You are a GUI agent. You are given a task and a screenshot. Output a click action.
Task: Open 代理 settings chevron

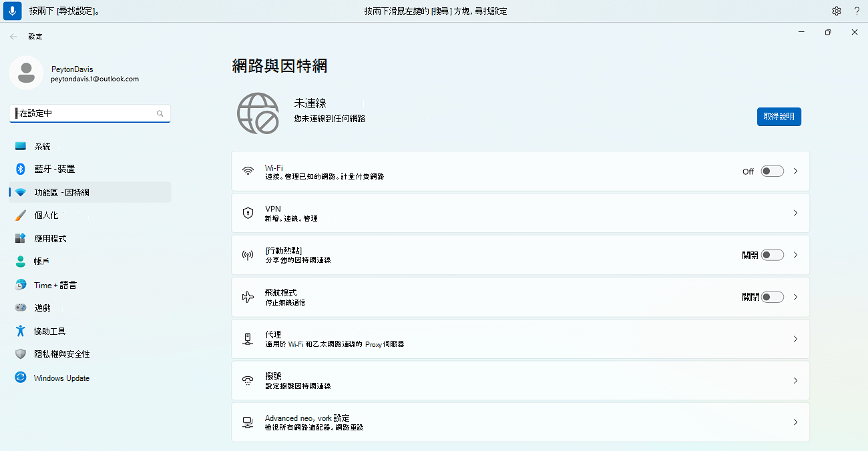795,339
